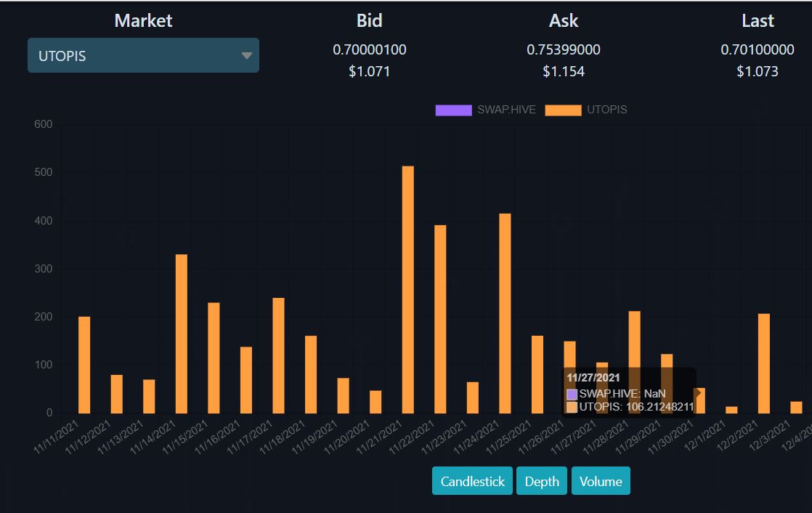Select the tallest bar for 11/21/2021

tap(408, 290)
